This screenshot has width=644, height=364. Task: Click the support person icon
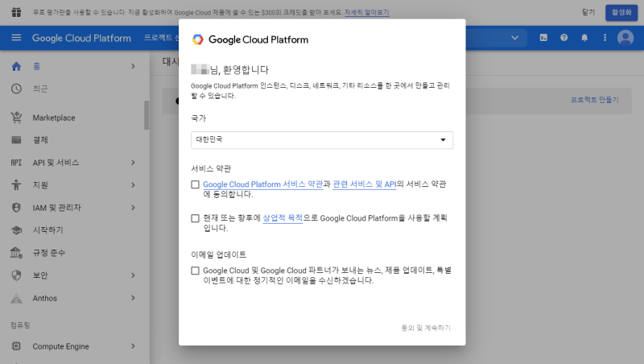pyautogui.click(x=16, y=185)
